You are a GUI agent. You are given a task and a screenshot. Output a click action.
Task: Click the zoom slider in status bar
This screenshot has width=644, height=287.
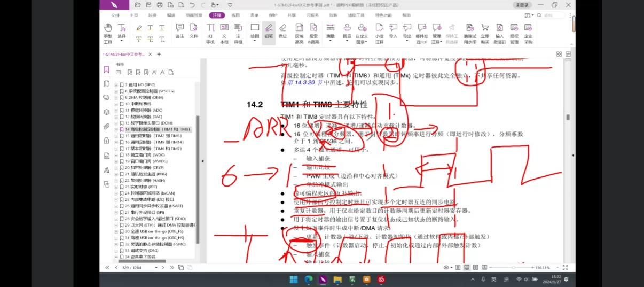pyautogui.click(x=513, y=267)
